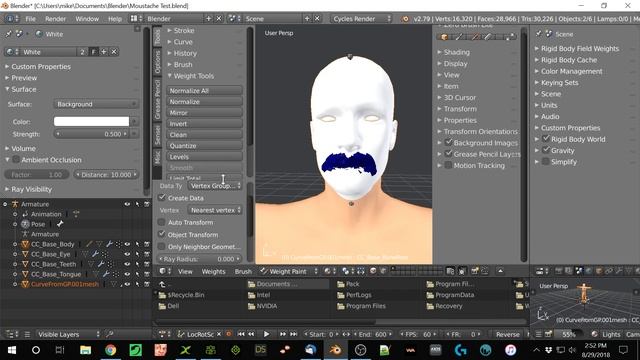Open the Visible Layers filter dropdown
This screenshot has width=640, height=360.
pos(68,334)
